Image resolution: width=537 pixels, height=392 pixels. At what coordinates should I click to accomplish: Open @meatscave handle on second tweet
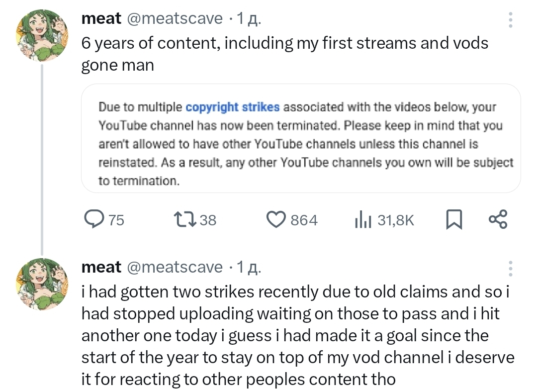(x=175, y=267)
